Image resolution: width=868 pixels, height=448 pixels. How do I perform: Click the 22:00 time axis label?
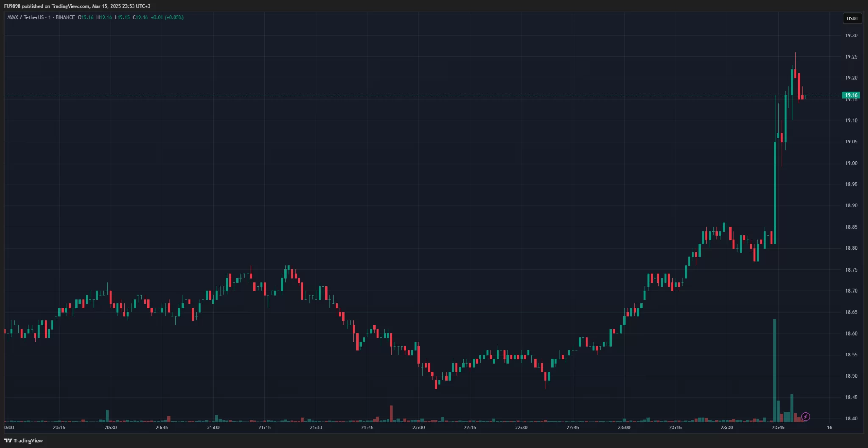click(418, 428)
